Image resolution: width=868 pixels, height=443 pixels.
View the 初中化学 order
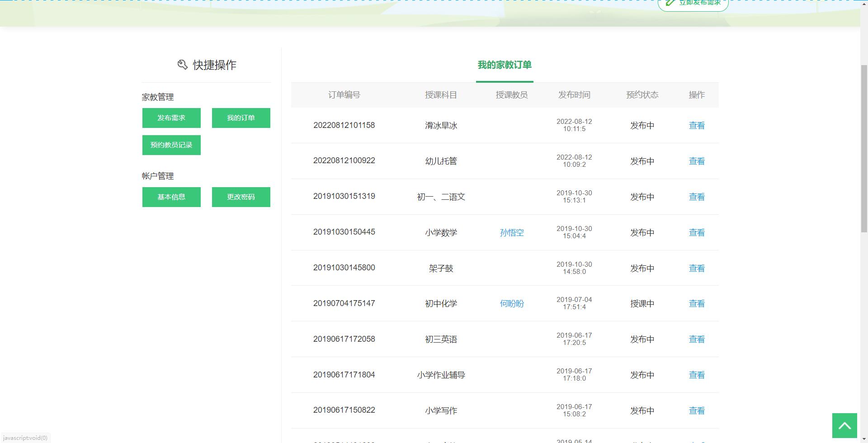(x=697, y=304)
